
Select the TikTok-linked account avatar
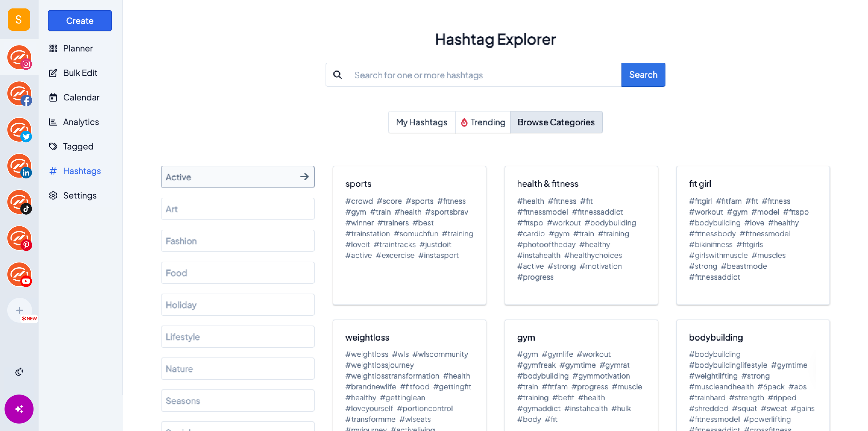[x=19, y=202]
